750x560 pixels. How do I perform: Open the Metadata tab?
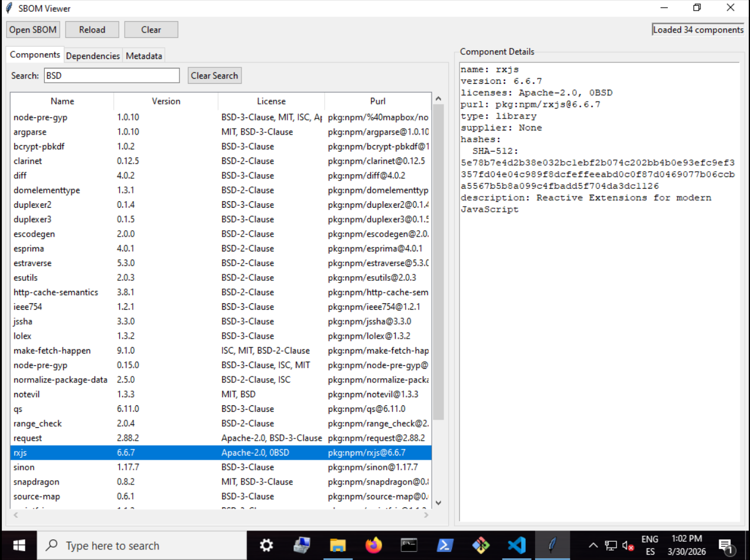(x=144, y=55)
